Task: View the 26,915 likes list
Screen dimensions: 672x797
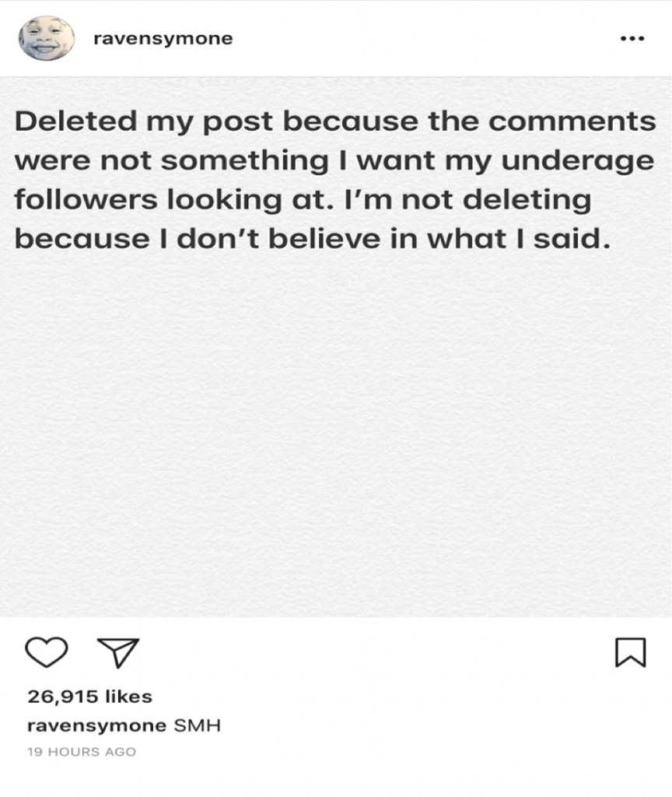Action: 90,697
